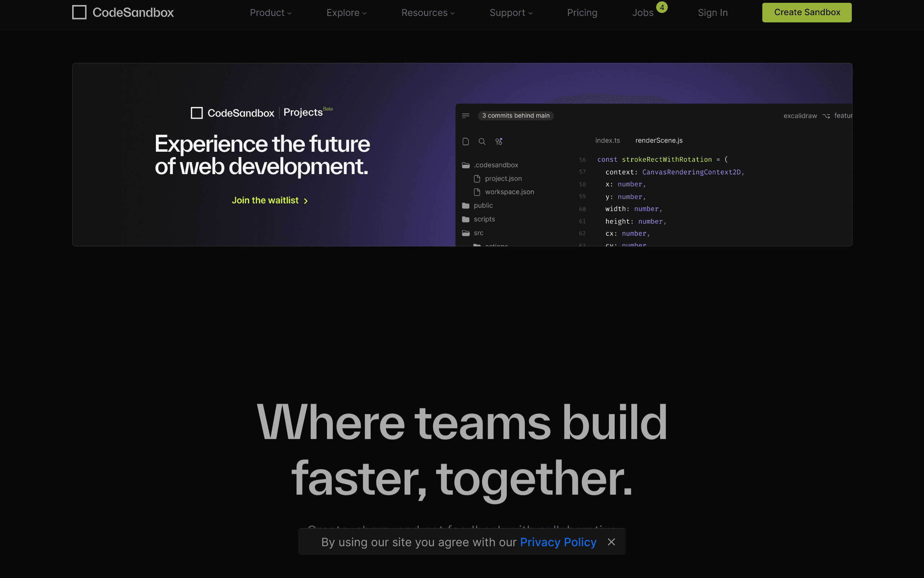This screenshot has height=578, width=924.
Task: Click the Privacy Policy link
Action: pos(558,542)
